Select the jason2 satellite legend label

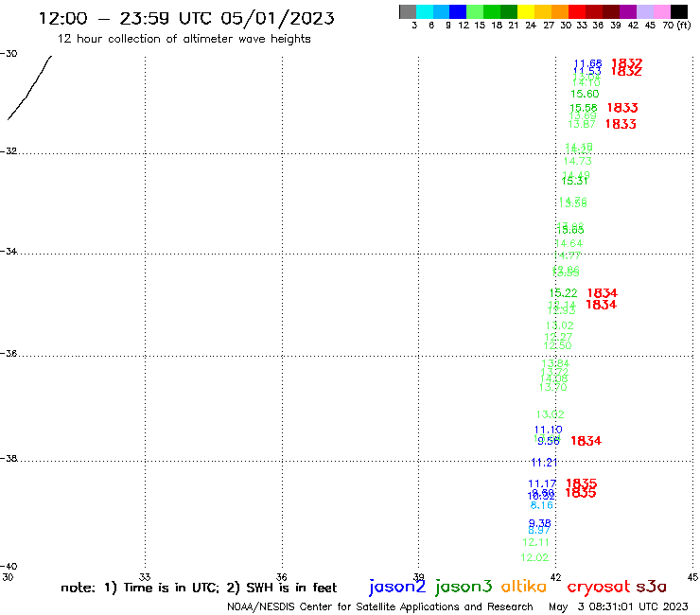(397, 587)
